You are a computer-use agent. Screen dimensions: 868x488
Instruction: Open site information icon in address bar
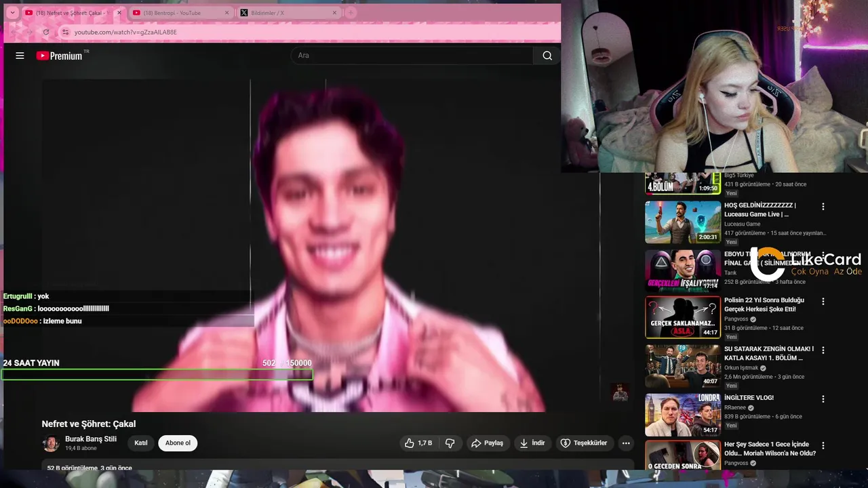[x=65, y=32]
